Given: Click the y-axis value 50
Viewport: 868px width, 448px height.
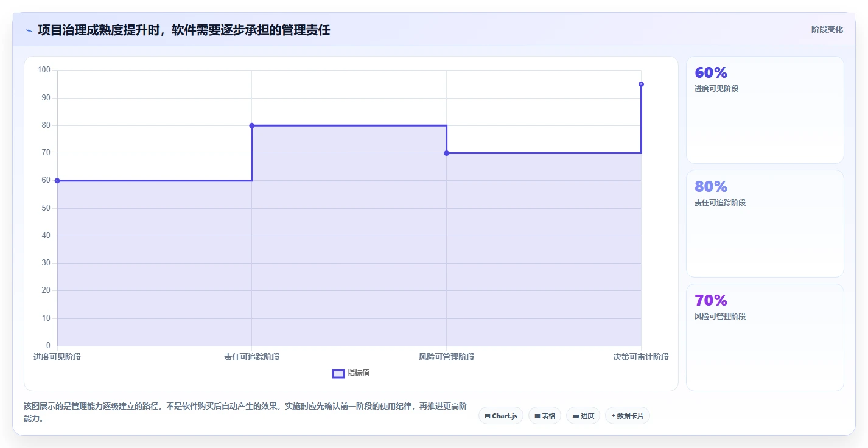Looking at the screenshot, I should tap(46, 208).
